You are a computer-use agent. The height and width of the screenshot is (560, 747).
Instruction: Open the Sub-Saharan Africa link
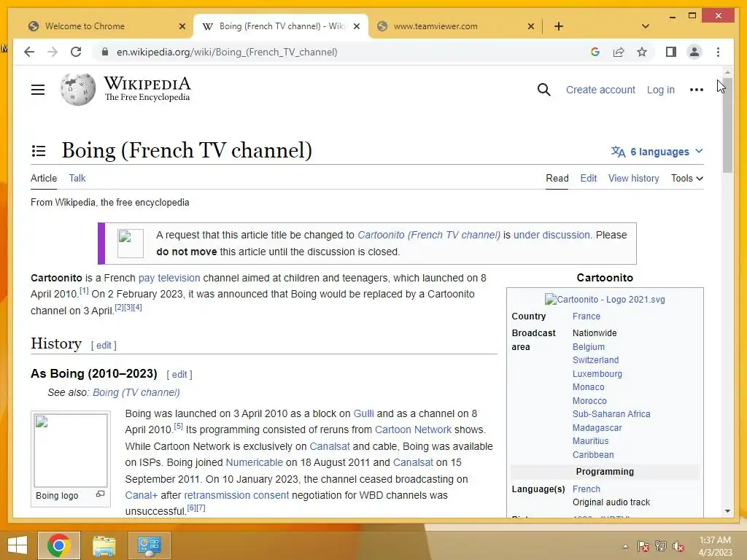[611, 414]
